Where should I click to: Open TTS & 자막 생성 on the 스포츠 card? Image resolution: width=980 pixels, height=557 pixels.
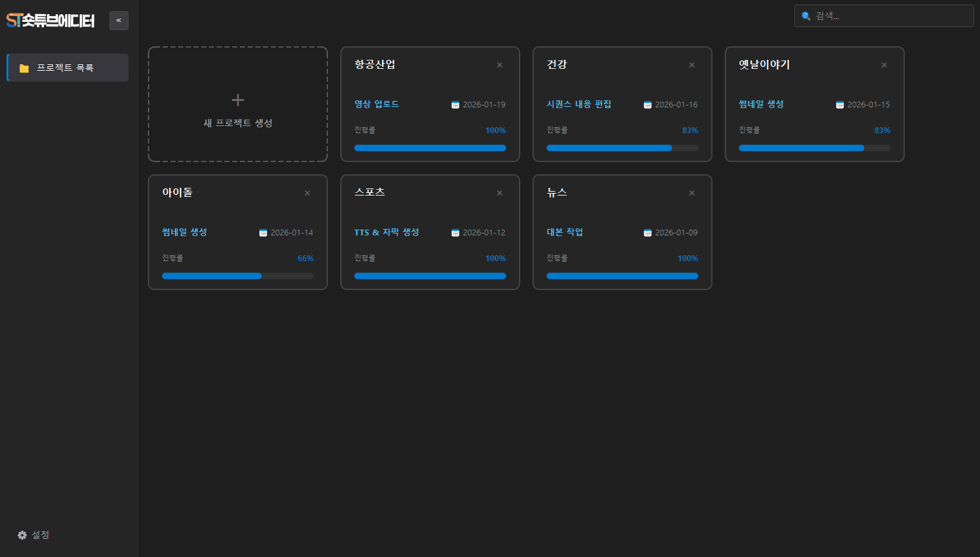(387, 232)
